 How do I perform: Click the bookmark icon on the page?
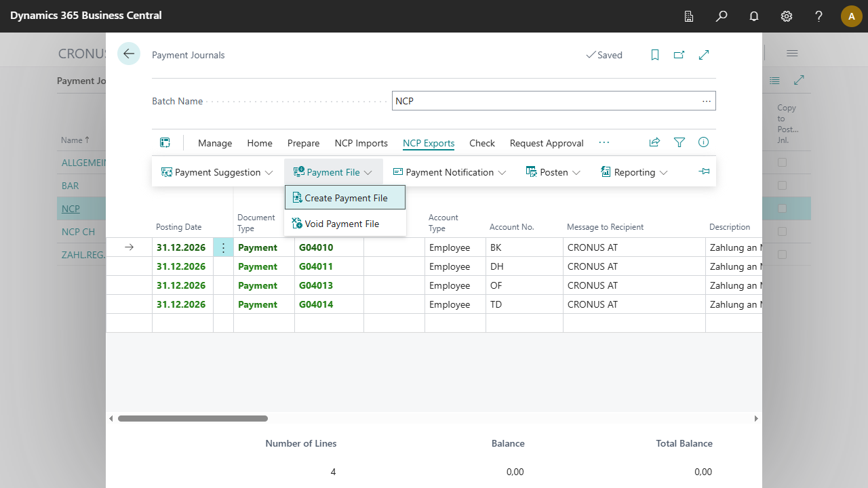click(x=655, y=55)
